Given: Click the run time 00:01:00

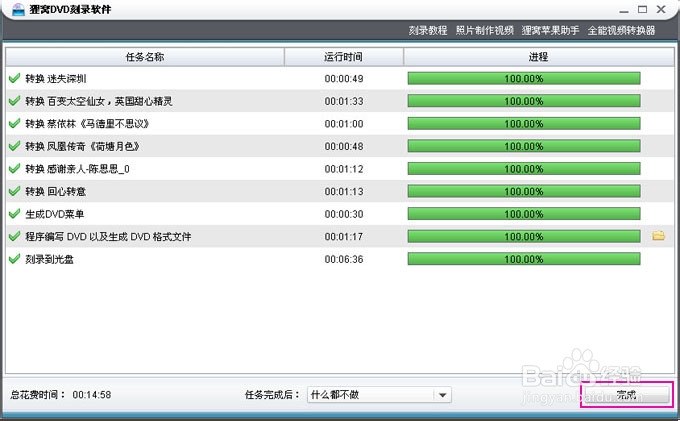Looking at the screenshot, I should [x=344, y=124].
